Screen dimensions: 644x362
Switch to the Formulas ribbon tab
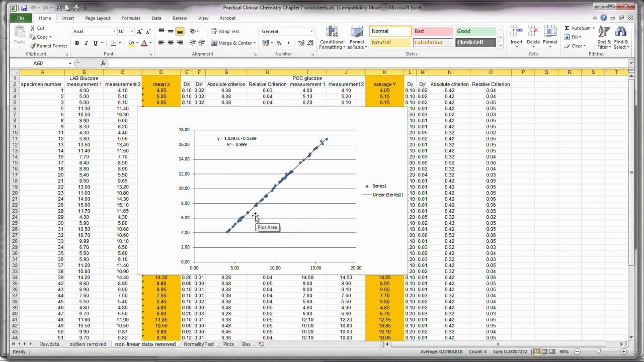(131, 18)
